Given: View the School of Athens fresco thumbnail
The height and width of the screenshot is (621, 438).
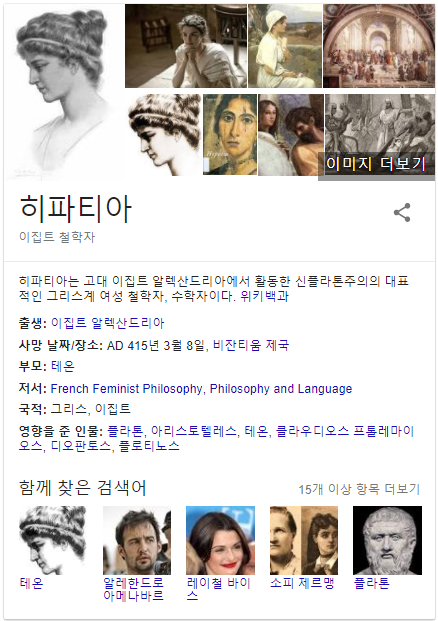Looking at the screenshot, I should [379, 46].
